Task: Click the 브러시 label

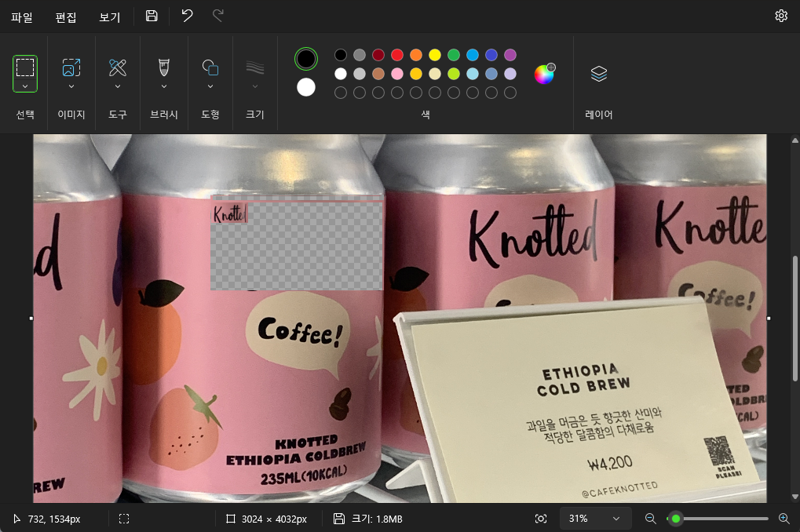Action: click(164, 115)
